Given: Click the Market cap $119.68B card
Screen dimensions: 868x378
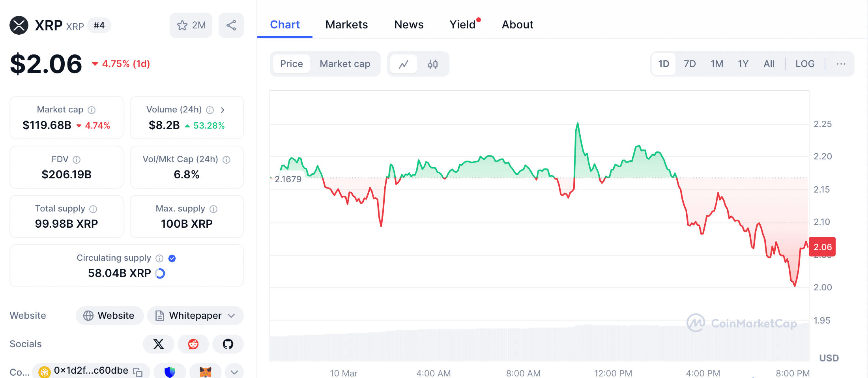Looking at the screenshot, I should tap(66, 118).
